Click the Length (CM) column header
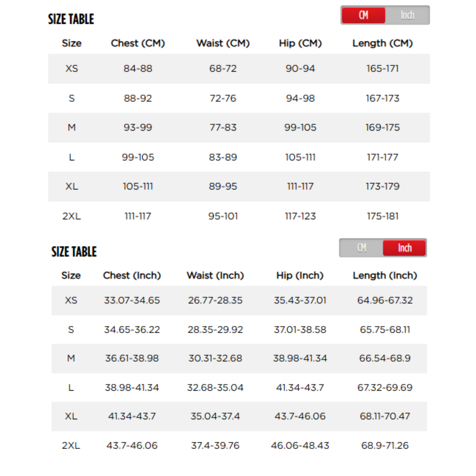This screenshot has height=476, width=476. click(x=382, y=43)
